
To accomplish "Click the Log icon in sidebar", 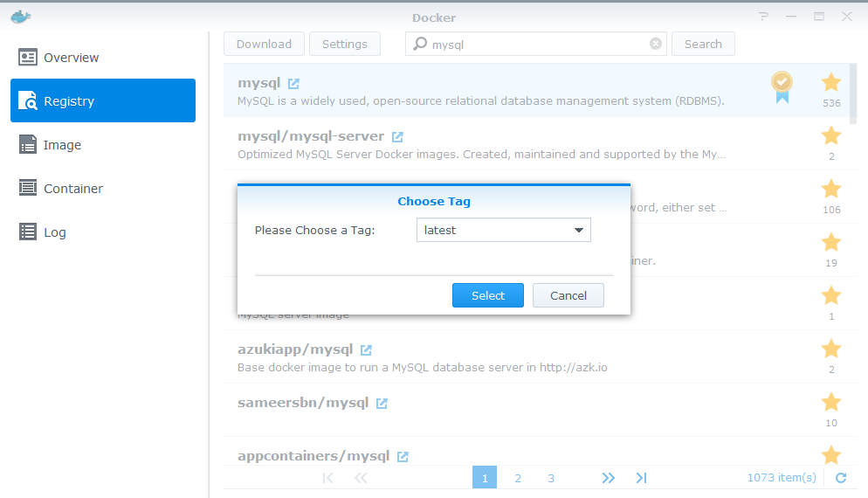I will click(28, 232).
